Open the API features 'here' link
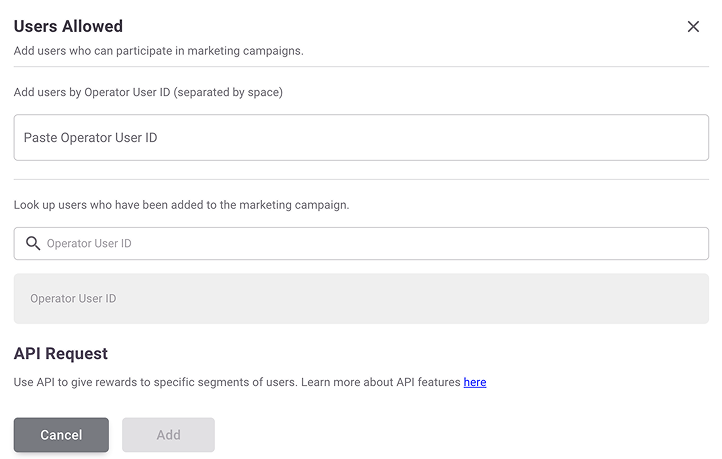Viewport: 722px width, 459px height. 475,382
